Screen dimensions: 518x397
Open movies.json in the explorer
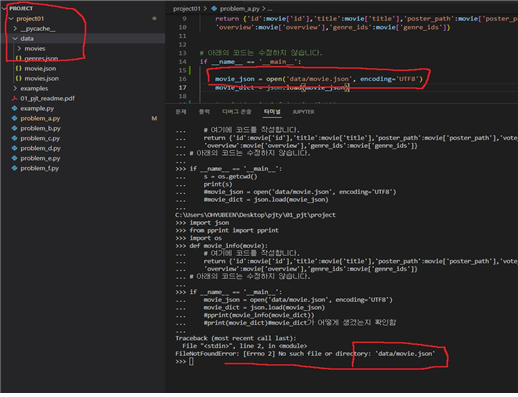pyautogui.click(x=41, y=78)
